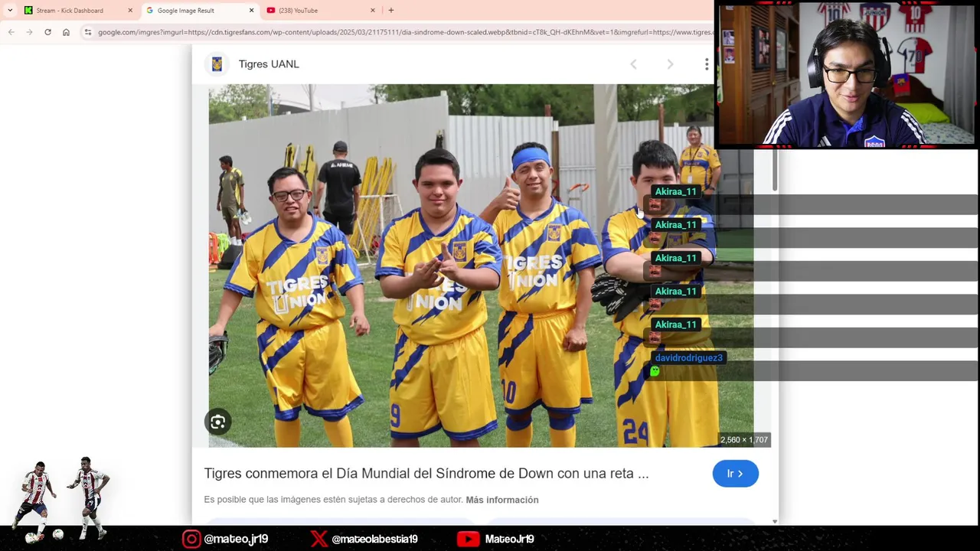This screenshot has width=980, height=551.
Task: Show the previous image result arrow
Action: click(633, 64)
